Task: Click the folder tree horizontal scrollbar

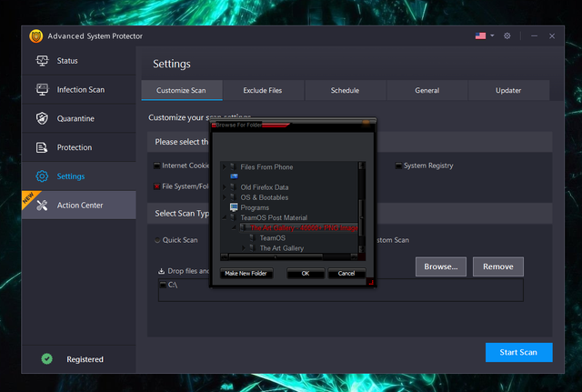Action: tap(289, 256)
